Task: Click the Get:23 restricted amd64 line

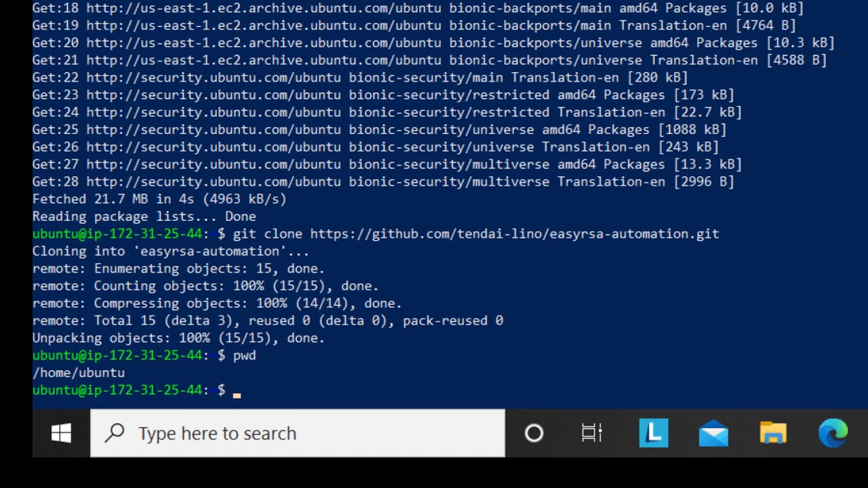Action: [383, 96]
